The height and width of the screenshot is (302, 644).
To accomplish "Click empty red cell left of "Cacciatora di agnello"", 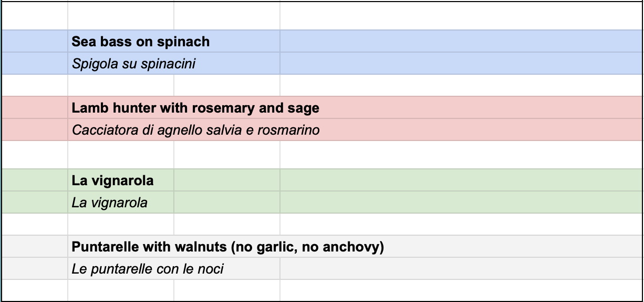I will point(35,130).
